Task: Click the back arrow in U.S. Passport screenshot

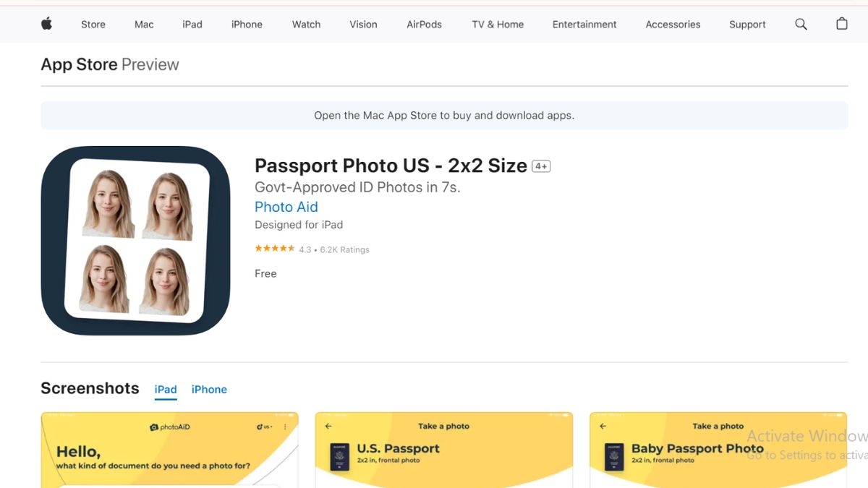Action: [328, 427]
